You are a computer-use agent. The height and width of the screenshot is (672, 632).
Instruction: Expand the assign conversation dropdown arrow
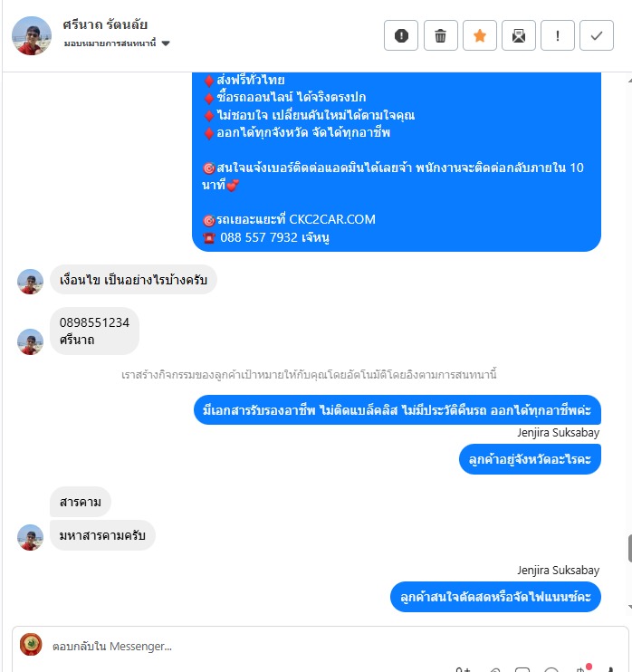[166, 43]
